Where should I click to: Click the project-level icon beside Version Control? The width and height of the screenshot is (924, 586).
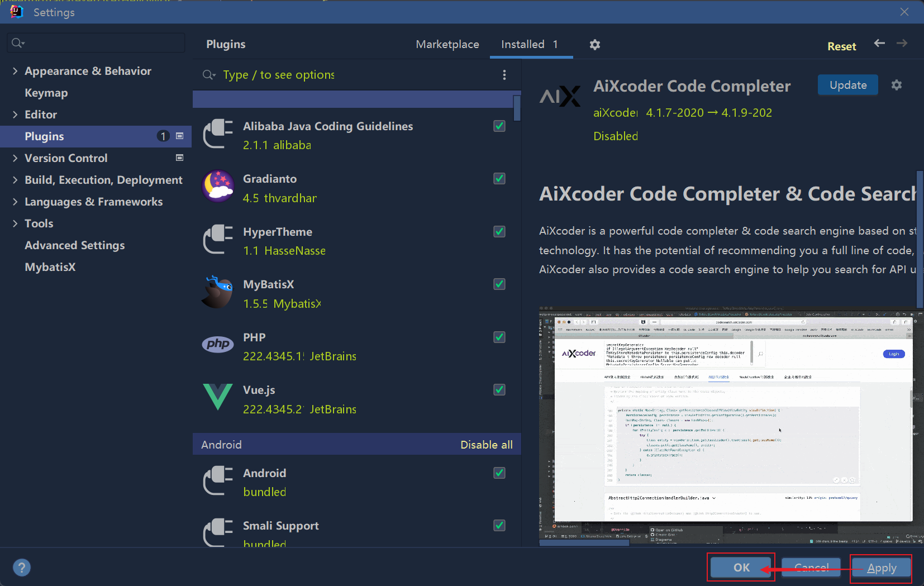point(179,158)
